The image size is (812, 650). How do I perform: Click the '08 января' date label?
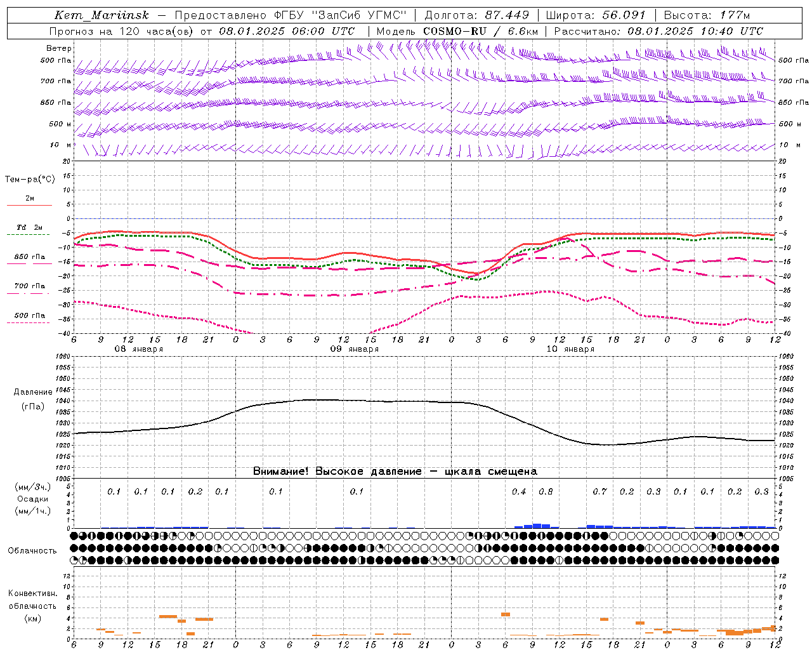coord(138,349)
